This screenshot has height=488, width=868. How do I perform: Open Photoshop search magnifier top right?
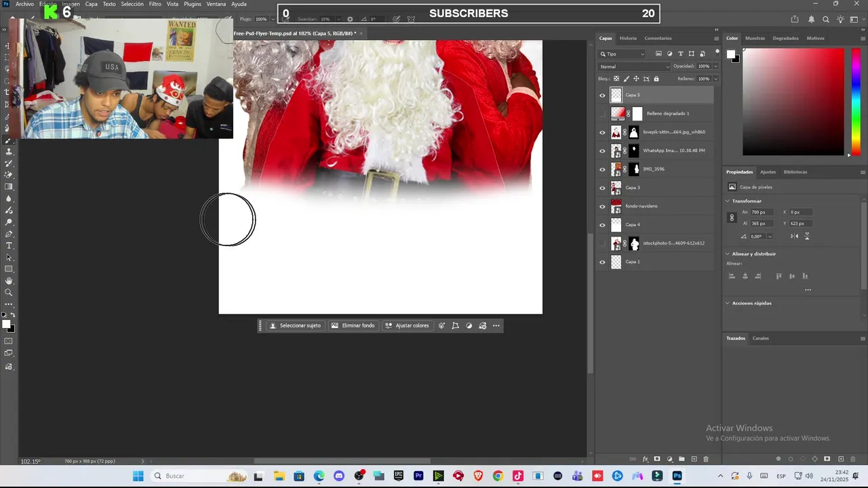tap(825, 20)
